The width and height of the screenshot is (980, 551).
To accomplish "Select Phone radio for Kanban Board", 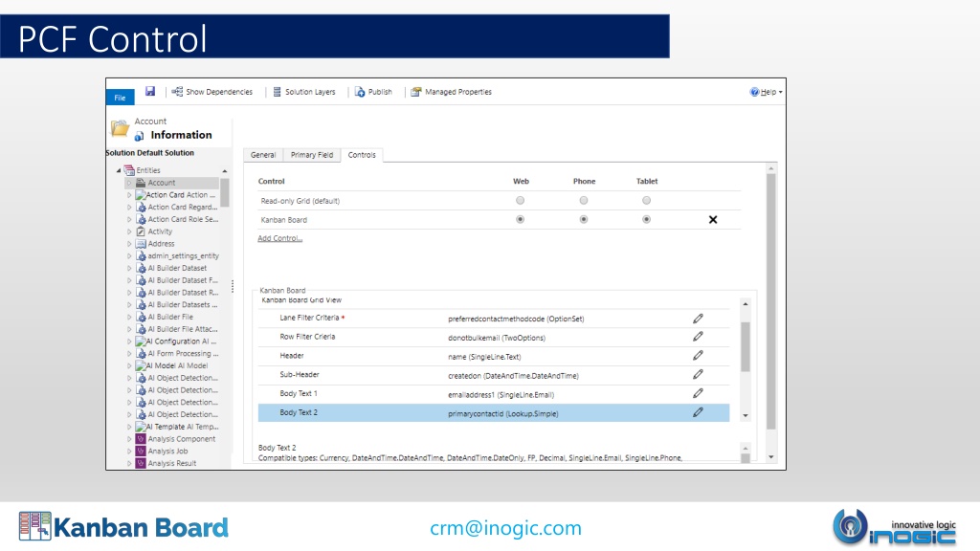I will pyautogui.click(x=583, y=219).
